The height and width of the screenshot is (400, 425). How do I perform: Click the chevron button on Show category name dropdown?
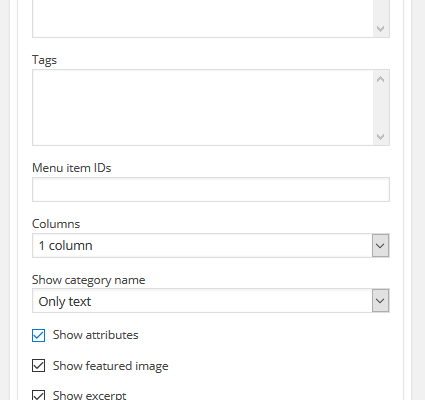coord(380,301)
